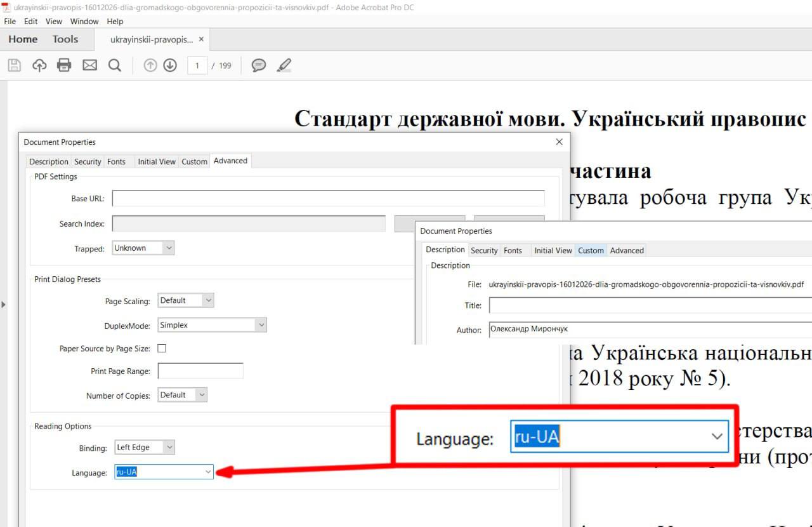Send the document by email
The width and height of the screenshot is (812, 527).
click(89, 65)
